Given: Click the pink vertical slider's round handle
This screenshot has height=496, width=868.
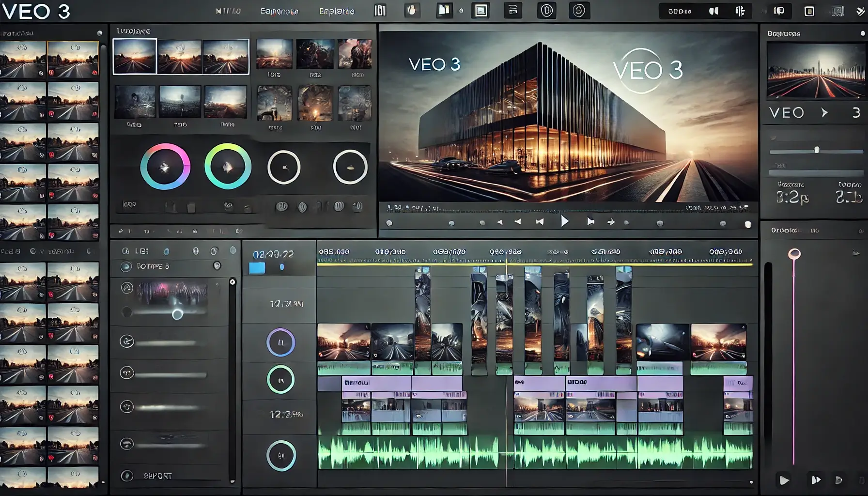Looking at the screenshot, I should tap(794, 254).
